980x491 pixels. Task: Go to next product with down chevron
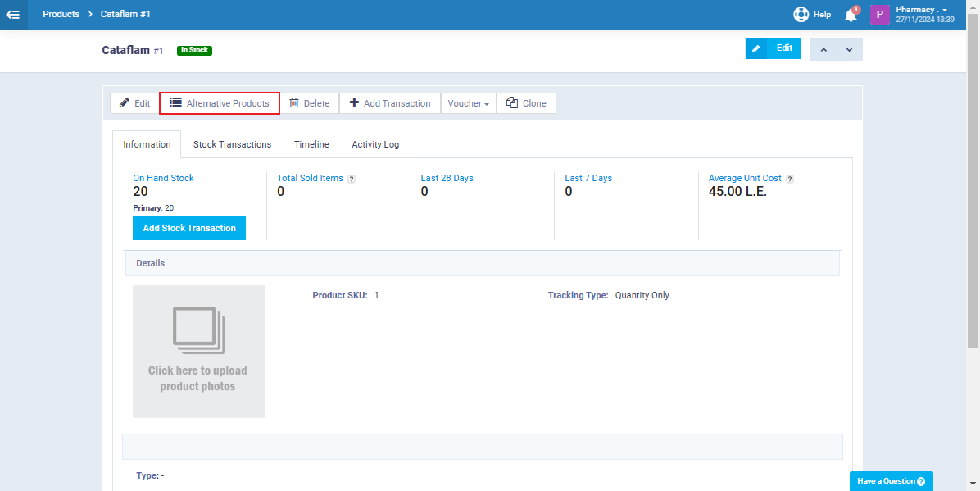click(x=850, y=49)
